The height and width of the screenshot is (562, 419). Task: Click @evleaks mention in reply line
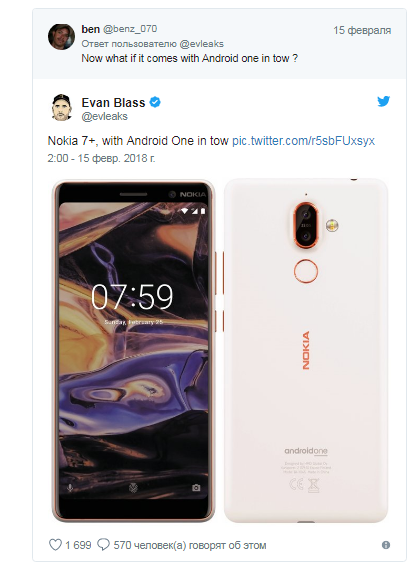(201, 44)
